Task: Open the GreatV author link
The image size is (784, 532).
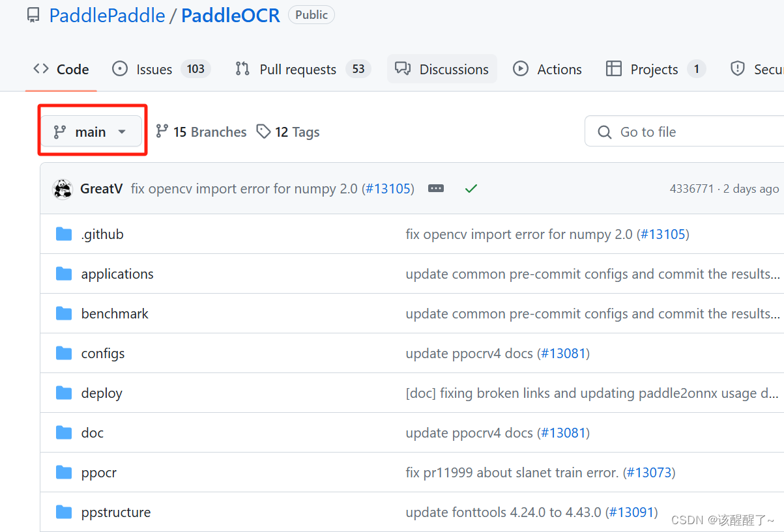Action: click(x=101, y=189)
